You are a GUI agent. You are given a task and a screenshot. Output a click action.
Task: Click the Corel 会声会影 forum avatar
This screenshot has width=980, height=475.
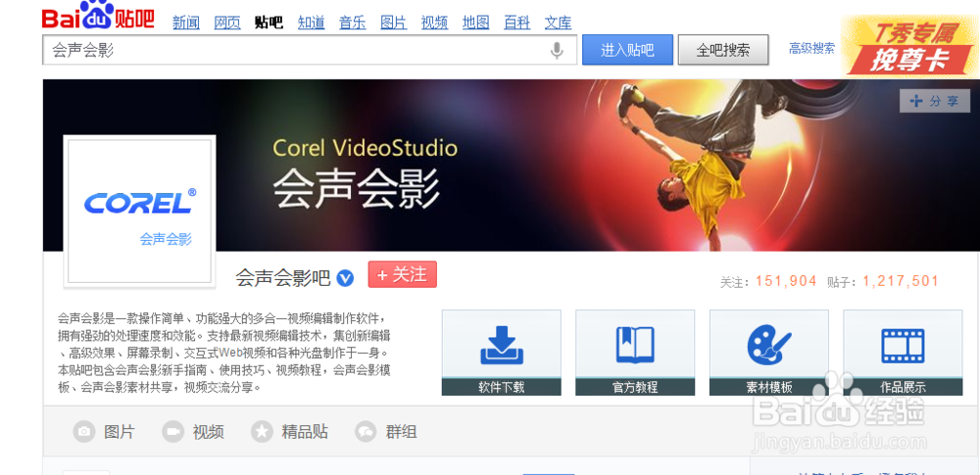[x=139, y=212]
